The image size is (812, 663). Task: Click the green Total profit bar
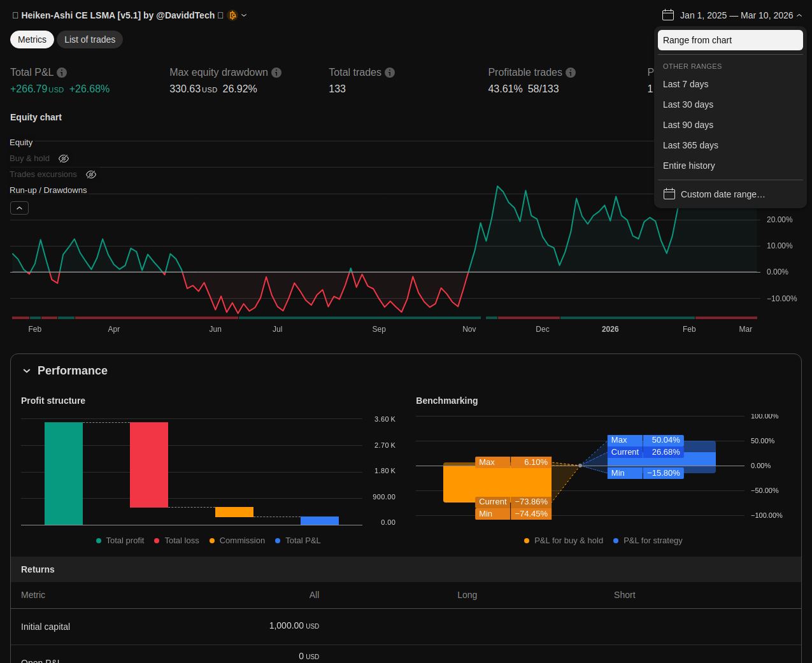tap(64, 473)
